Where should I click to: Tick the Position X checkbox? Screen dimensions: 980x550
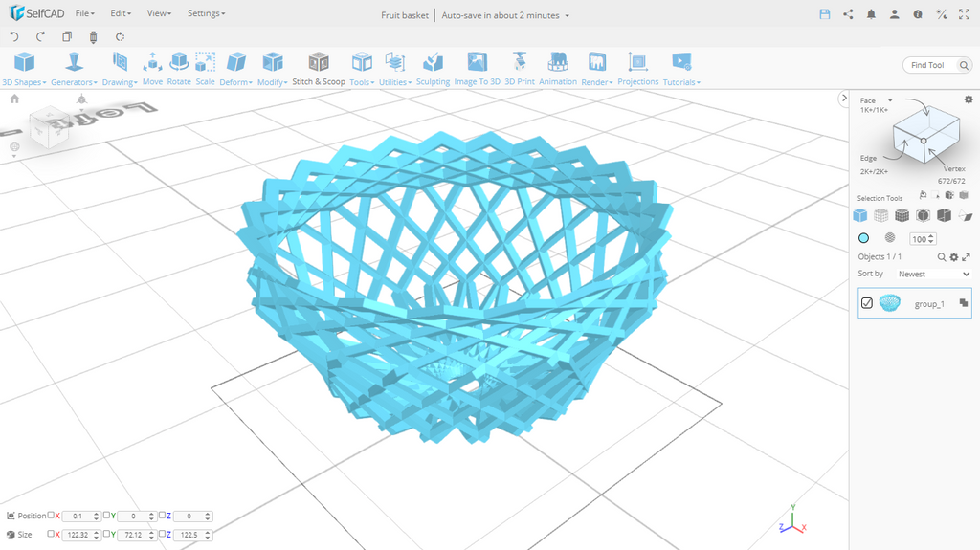coord(52,516)
